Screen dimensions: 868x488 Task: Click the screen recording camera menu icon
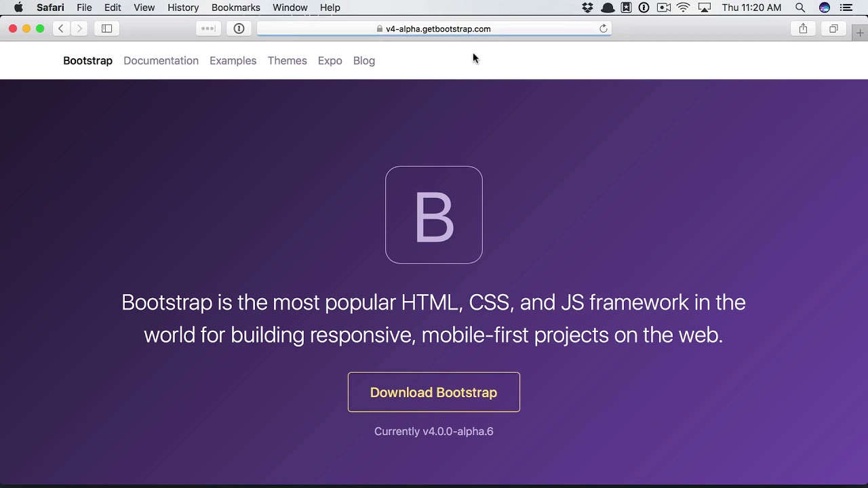[x=664, y=7]
